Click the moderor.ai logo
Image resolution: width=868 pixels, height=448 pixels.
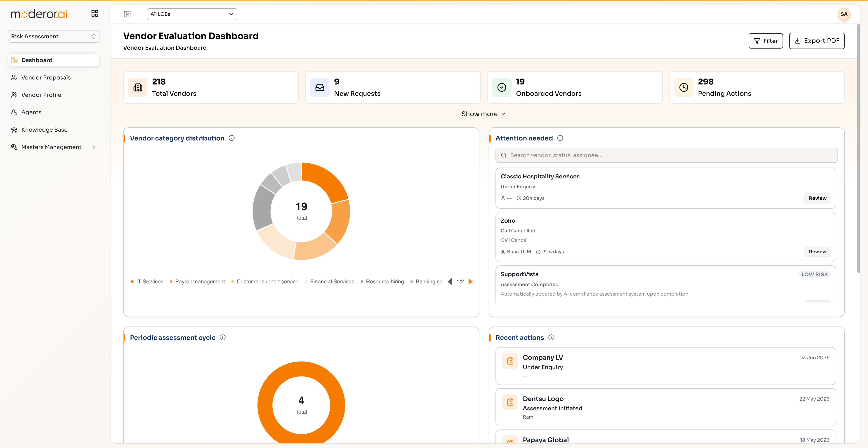coord(39,14)
